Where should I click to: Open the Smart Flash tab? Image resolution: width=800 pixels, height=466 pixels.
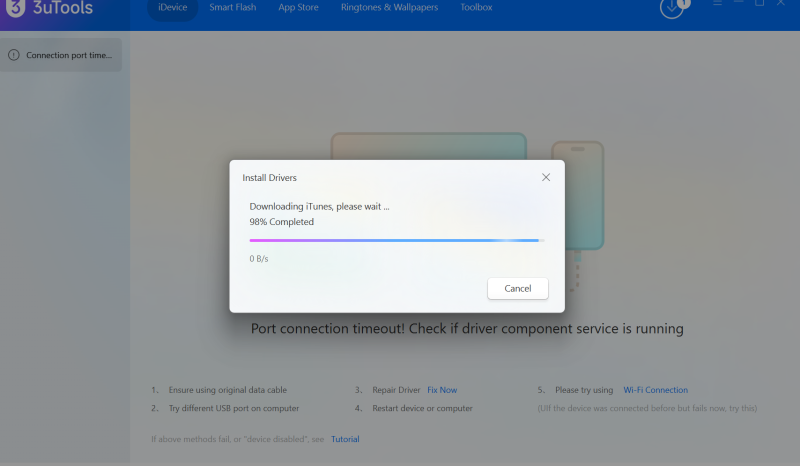coord(233,8)
